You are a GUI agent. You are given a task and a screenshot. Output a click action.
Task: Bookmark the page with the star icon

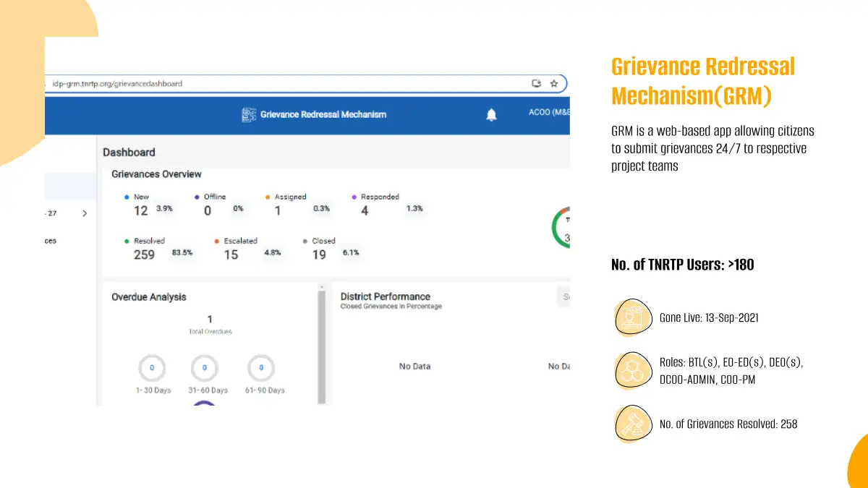pyautogui.click(x=554, y=83)
